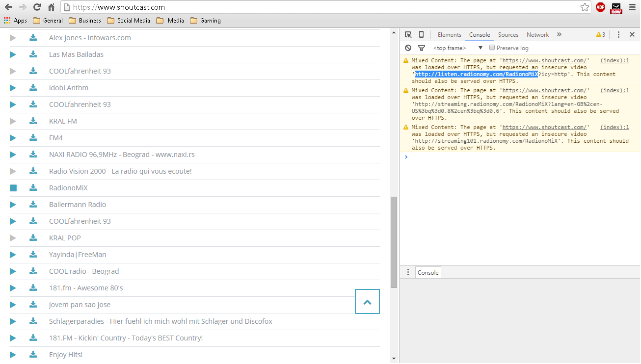The image size is (641, 364).
Task: Open the Network tab
Action: coord(538,35)
